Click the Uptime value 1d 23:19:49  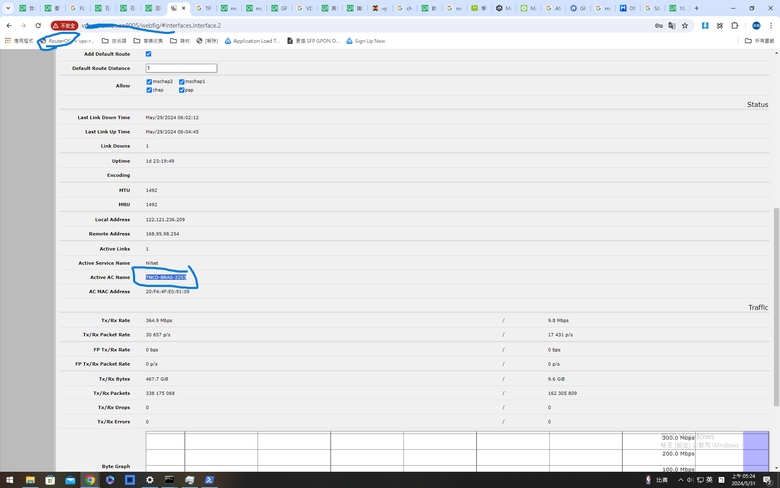(160, 161)
